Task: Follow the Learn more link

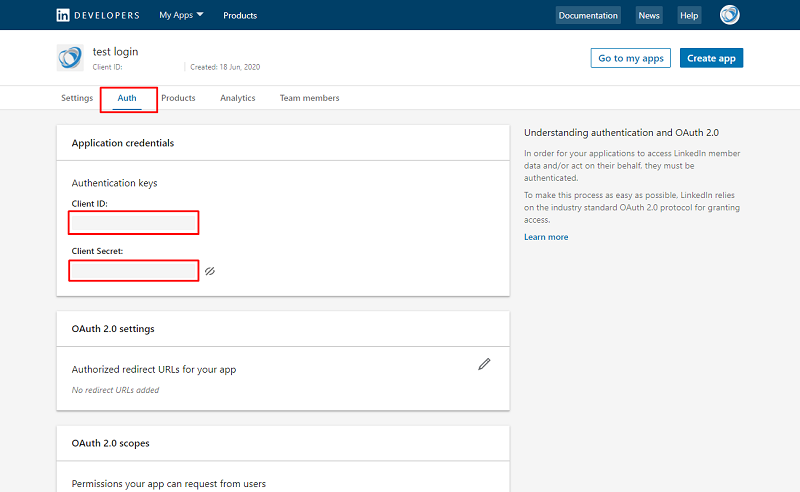Action: pos(546,237)
